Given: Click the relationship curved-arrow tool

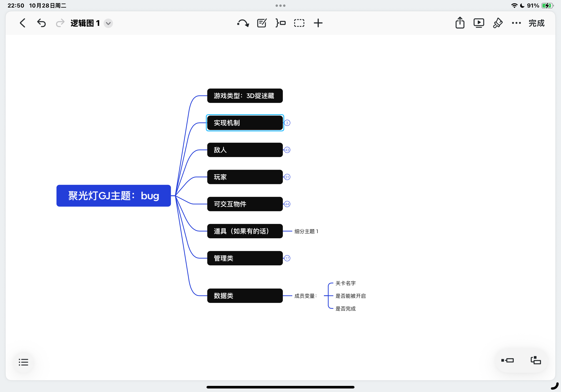Looking at the screenshot, I should click(243, 23).
